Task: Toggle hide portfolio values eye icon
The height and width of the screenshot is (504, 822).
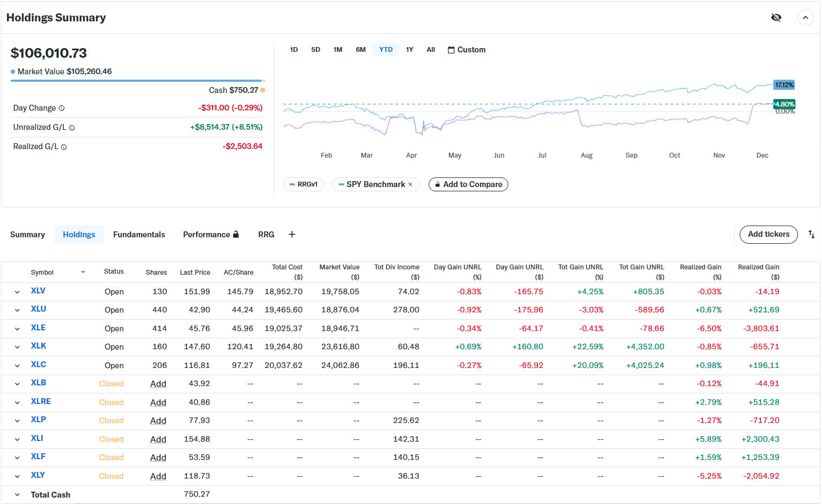Action: pos(776,18)
